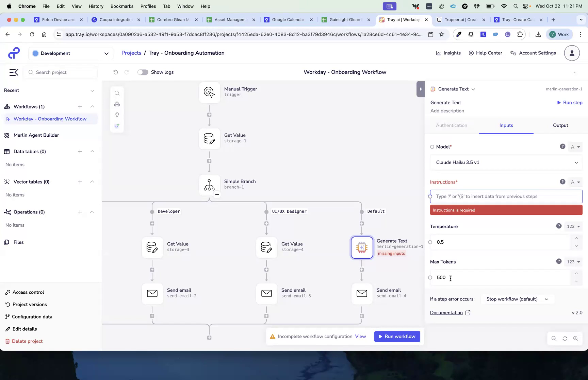588x380 pixels.
Task: Switch to the Output tab of Generate Text
Action: click(560, 125)
